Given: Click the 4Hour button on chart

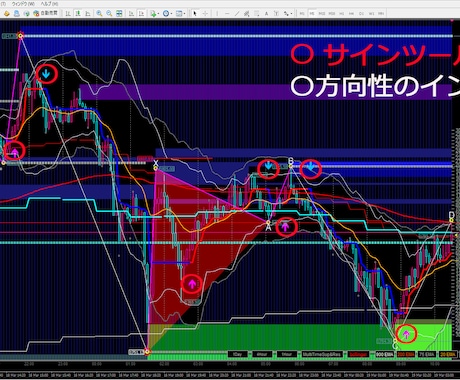Looking at the screenshot, I should [x=262, y=354].
